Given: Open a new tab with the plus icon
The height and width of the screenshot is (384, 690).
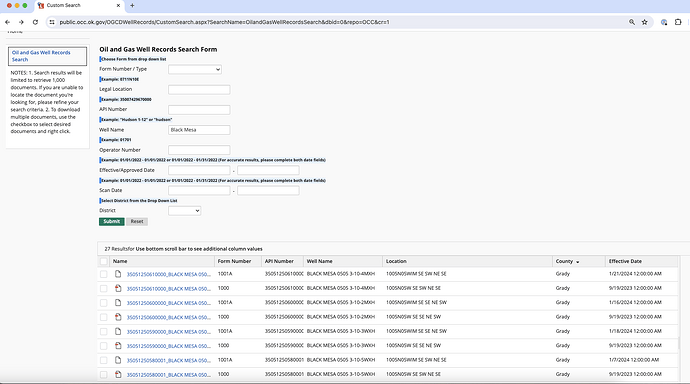Looking at the screenshot, I should pos(132,5).
